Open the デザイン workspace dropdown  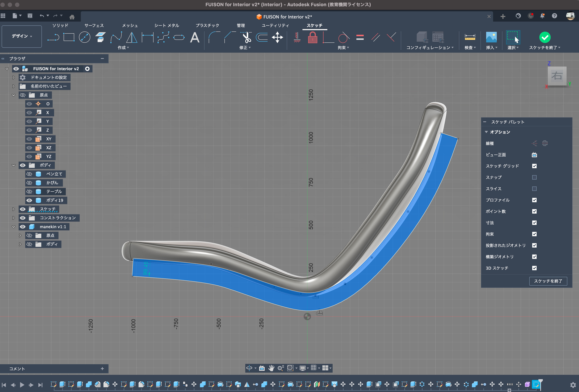(x=22, y=36)
